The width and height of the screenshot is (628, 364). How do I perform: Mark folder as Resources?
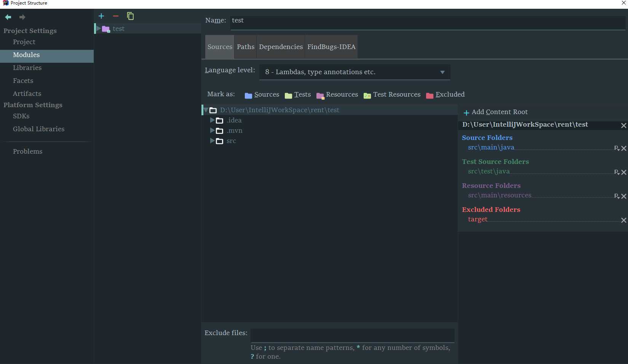point(337,95)
